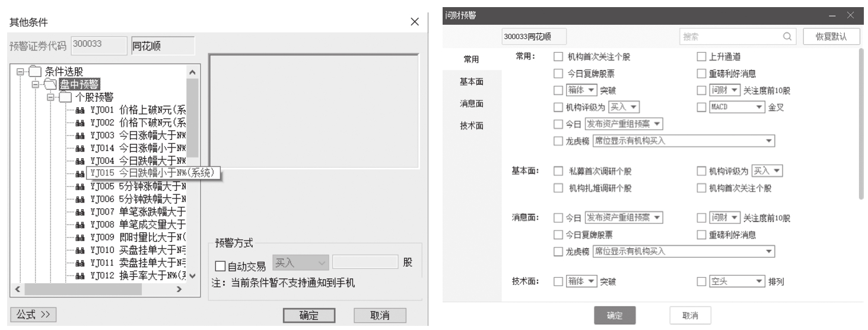Open 机构评级为 买入 dropdown in 基本面 section
The image size is (868, 330).
click(x=767, y=171)
